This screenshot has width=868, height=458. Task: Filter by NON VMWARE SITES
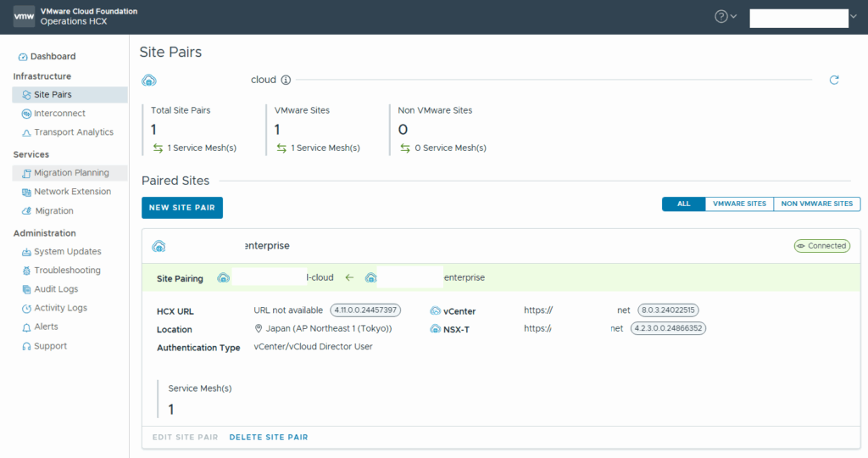(817, 204)
